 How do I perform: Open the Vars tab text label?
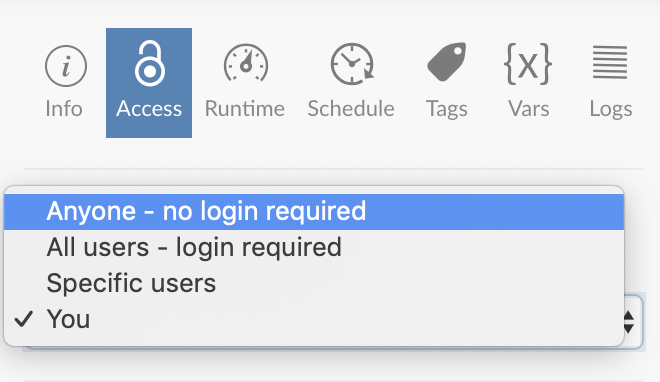point(529,109)
